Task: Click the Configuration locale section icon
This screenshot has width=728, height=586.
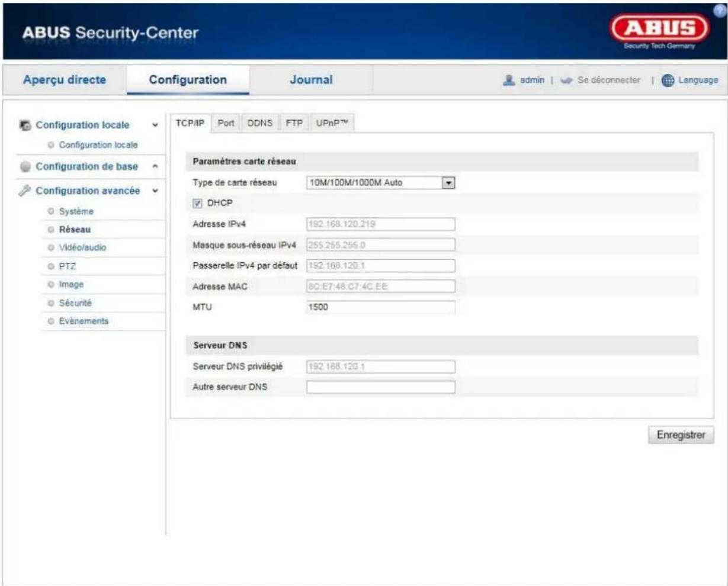Action: (x=25, y=125)
